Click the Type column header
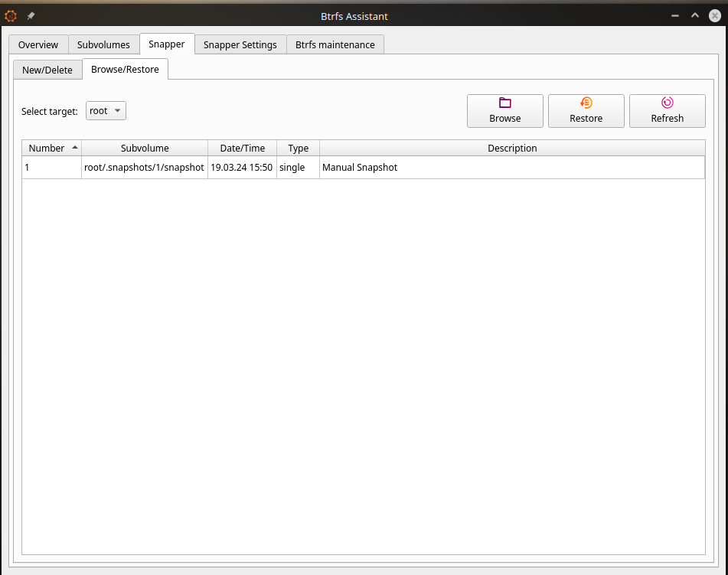Image resolution: width=728 pixels, height=575 pixels. pyautogui.click(x=298, y=148)
